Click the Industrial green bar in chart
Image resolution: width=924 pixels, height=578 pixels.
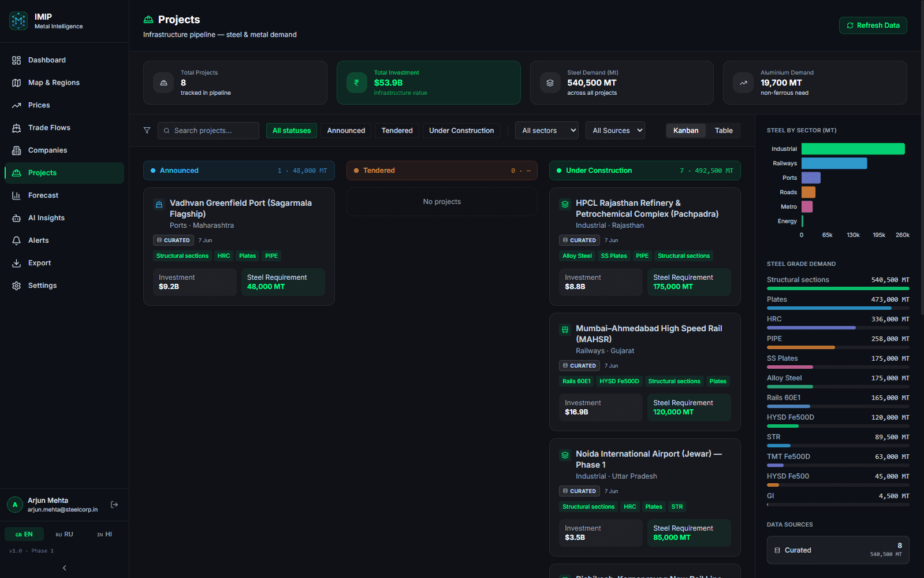pyautogui.click(x=853, y=149)
